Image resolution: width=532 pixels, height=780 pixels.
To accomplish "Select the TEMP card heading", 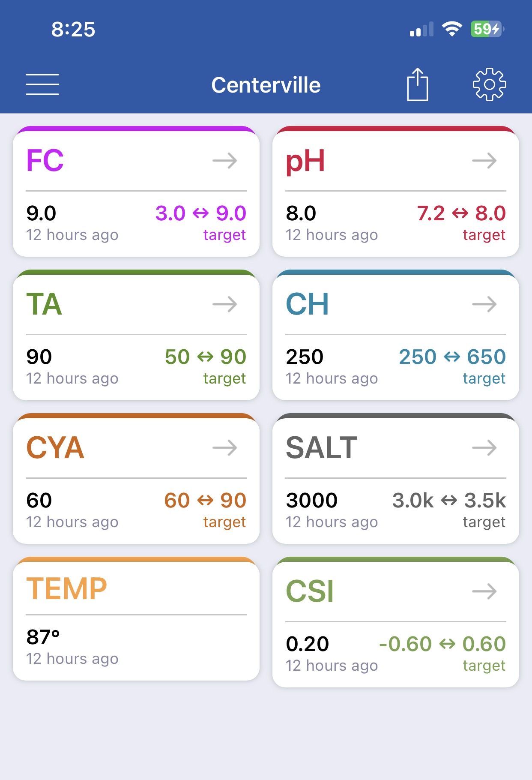I will (66, 588).
